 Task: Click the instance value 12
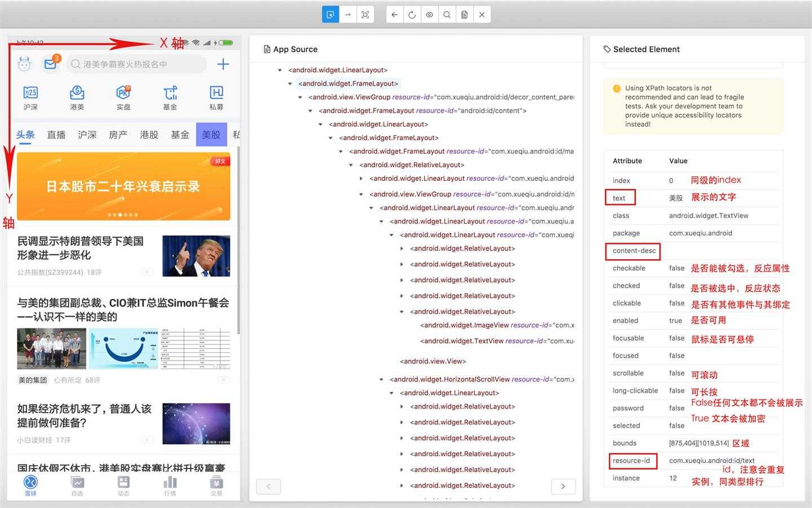pos(673,478)
